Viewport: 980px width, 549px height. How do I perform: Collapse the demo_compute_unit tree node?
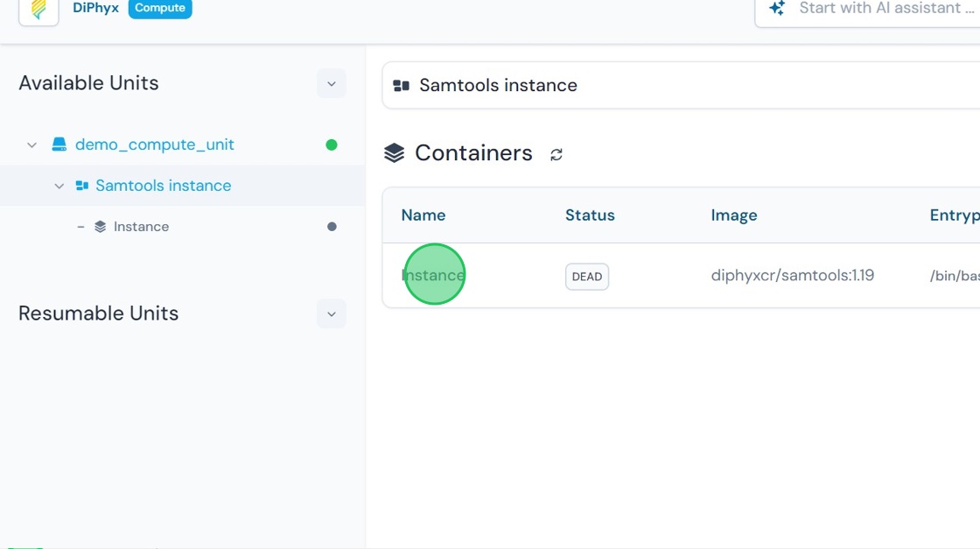[31, 145]
